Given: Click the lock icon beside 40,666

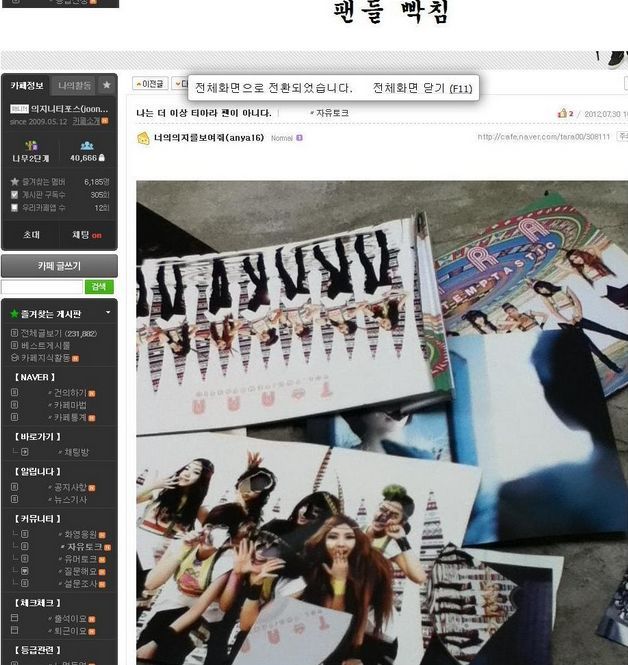Looking at the screenshot, I should click(102, 158).
